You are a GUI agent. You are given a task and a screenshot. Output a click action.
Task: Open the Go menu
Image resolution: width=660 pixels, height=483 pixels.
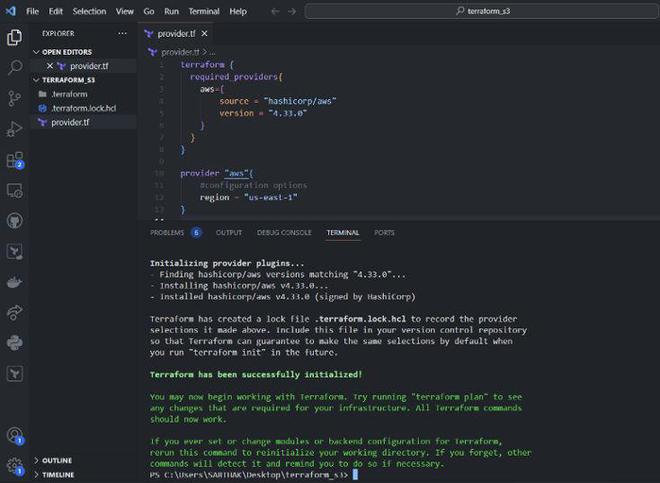[x=149, y=11]
